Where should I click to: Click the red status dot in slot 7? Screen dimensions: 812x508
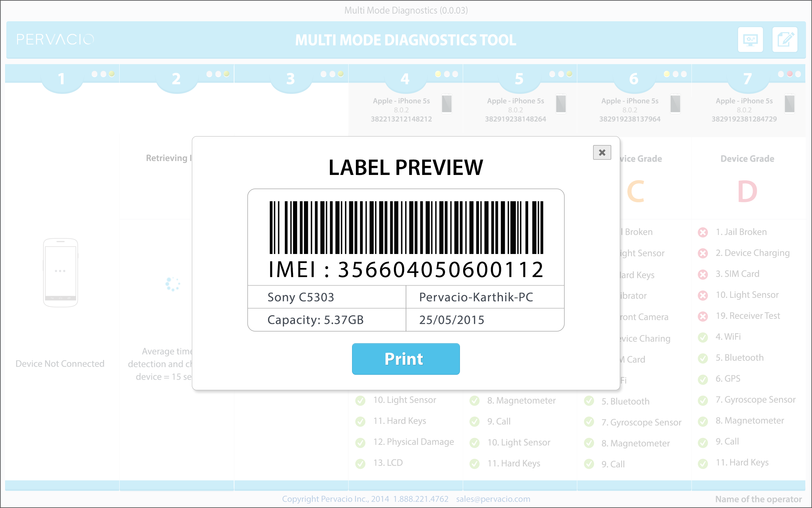click(x=789, y=74)
